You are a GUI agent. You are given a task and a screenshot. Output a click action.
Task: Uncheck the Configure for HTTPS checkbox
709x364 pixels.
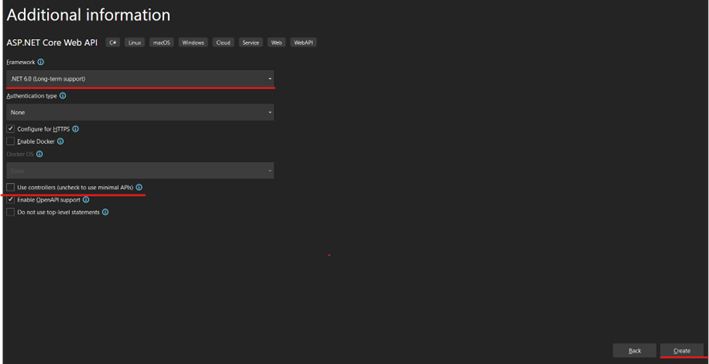[10, 129]
